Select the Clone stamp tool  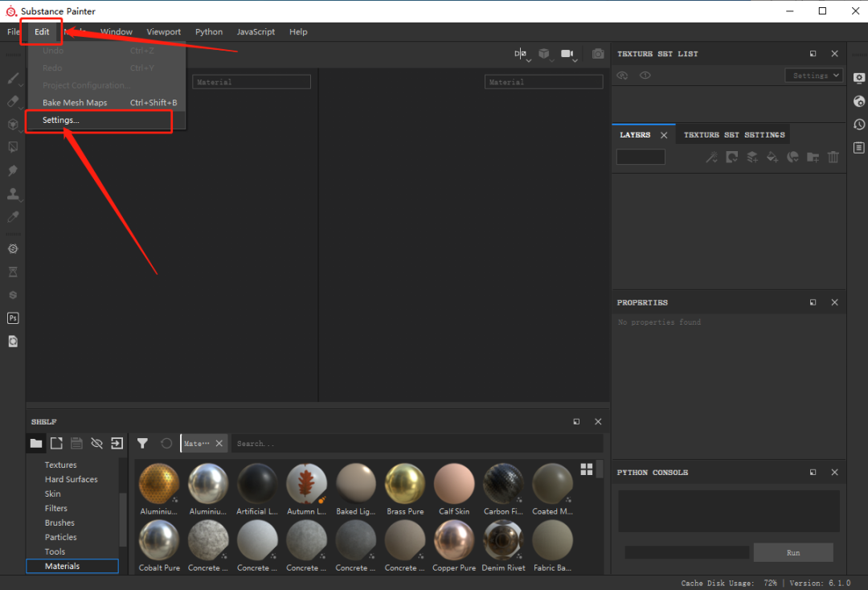[13, 194]
